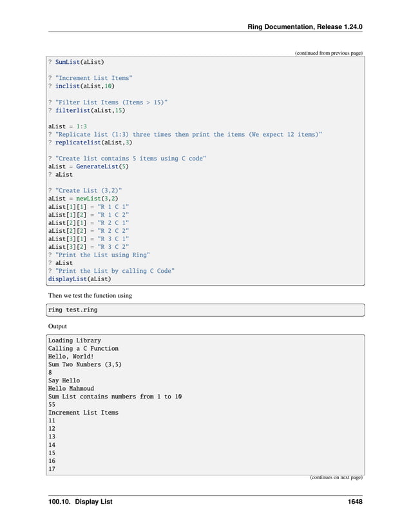Click the output line 'Hello, World!'
The image size is (411, 532).
(71, 357)
